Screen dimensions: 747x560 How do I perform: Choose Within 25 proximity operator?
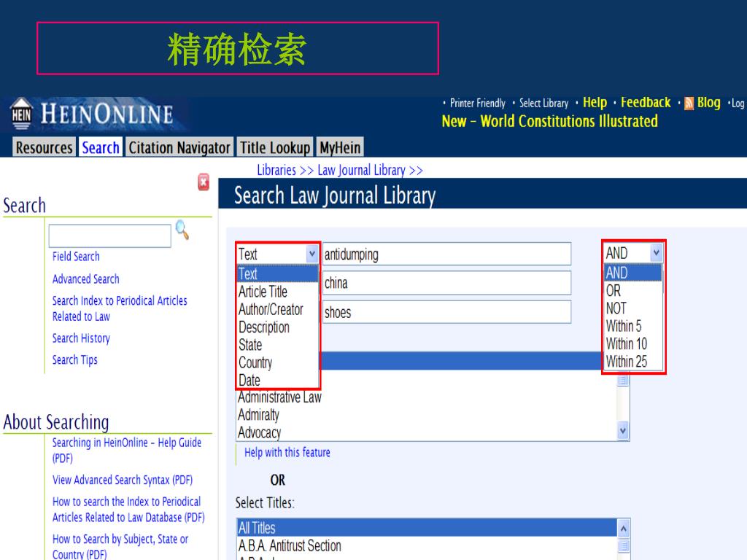[x=633, y=362]
